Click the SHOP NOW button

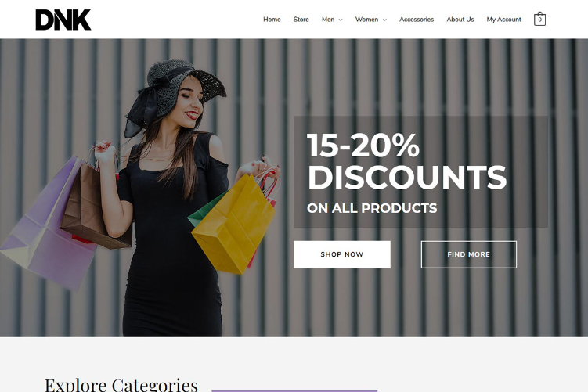point(342,254)
